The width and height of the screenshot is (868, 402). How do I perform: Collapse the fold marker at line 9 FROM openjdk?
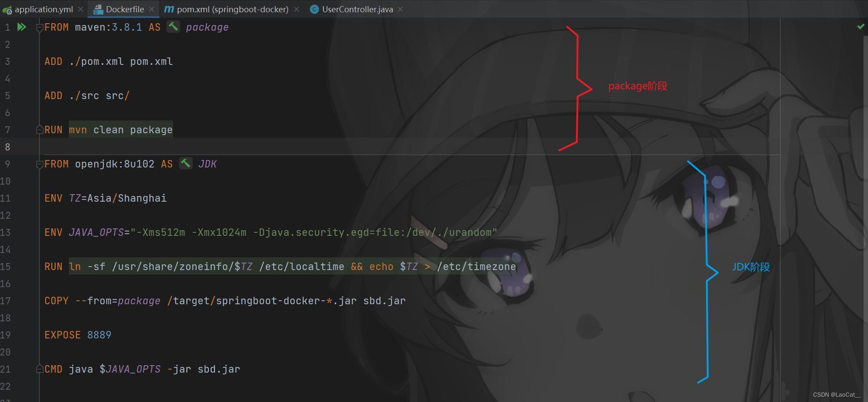(x=39, y=164)
